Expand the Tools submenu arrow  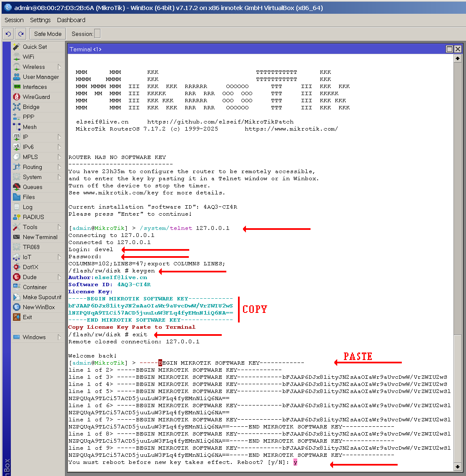tap(59, 227)
